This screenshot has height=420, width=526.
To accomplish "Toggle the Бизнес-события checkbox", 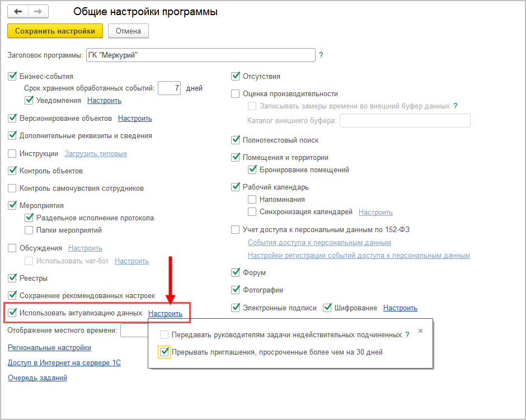I will point(12,76).
